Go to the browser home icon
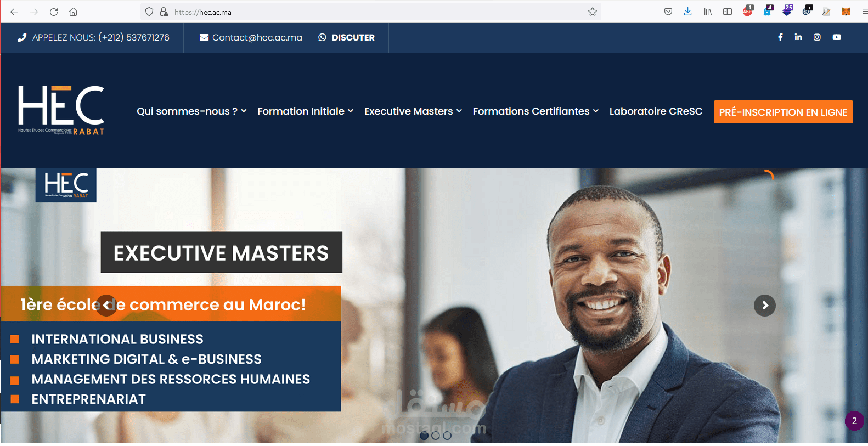 click(73, 12)
